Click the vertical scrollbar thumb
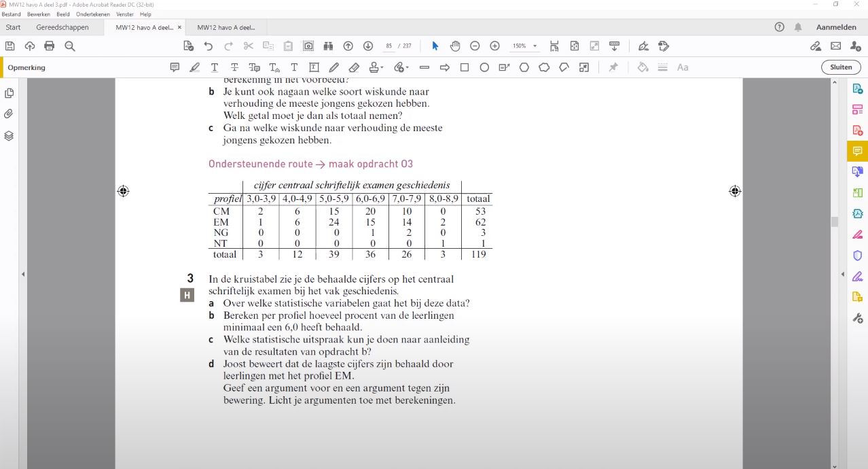The width and height of the screenshot is (868, 469). (835, 222)
